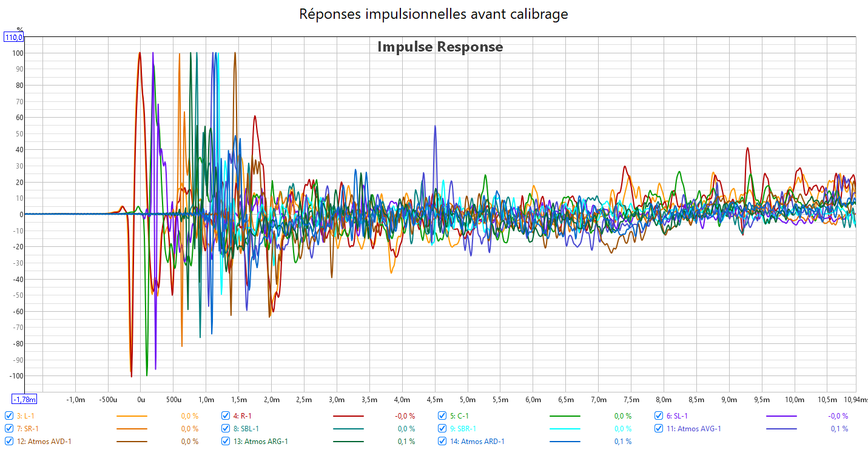Disable the Atmos ARG-1 trace
The height and width of the screenshot is (461, 868).
pyautogui.click(x=226, y=442)
